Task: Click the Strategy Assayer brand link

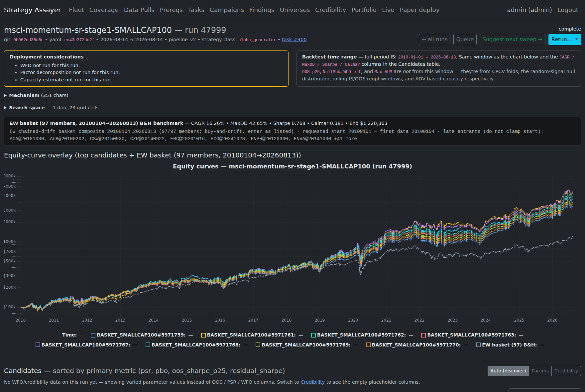Action: 33,10
